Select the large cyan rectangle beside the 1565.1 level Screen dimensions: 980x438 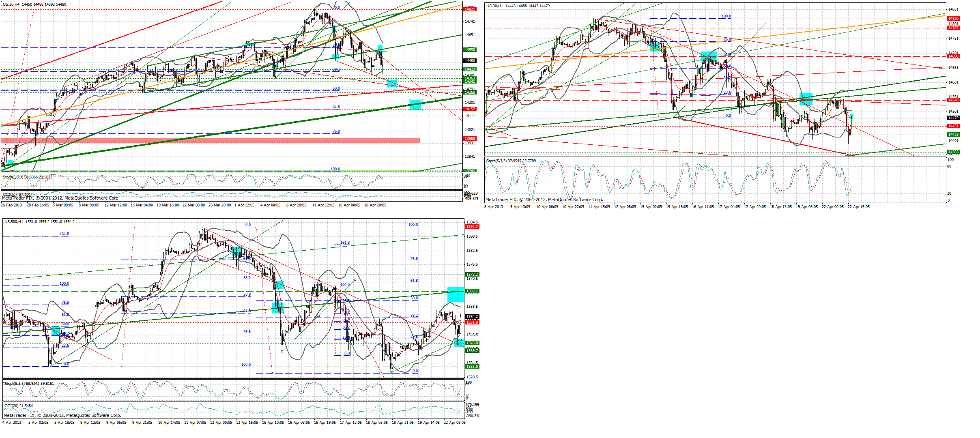click(455, 294)
